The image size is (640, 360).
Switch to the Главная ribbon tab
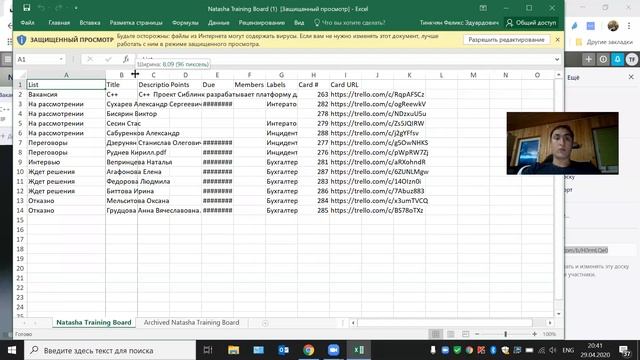pos(59,22)
